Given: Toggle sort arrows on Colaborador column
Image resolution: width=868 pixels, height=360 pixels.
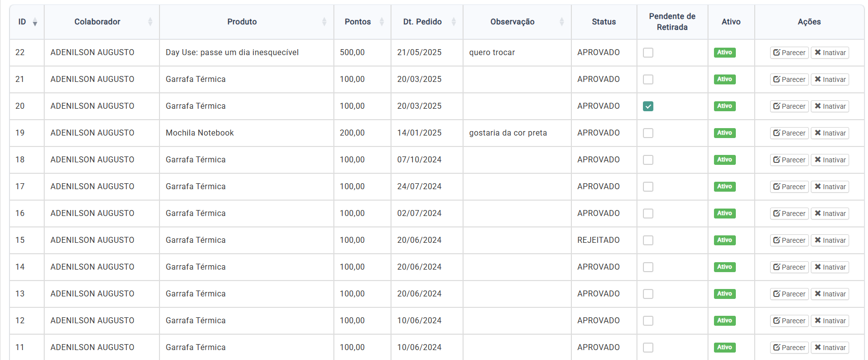Looking at the screenshot, I should coord(150,22).
